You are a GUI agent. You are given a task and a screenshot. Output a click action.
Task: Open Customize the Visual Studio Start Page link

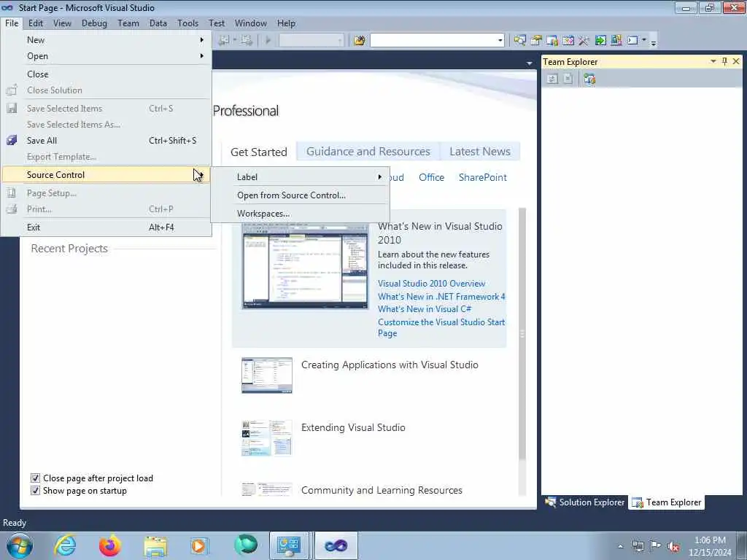[x=441, y=327]
